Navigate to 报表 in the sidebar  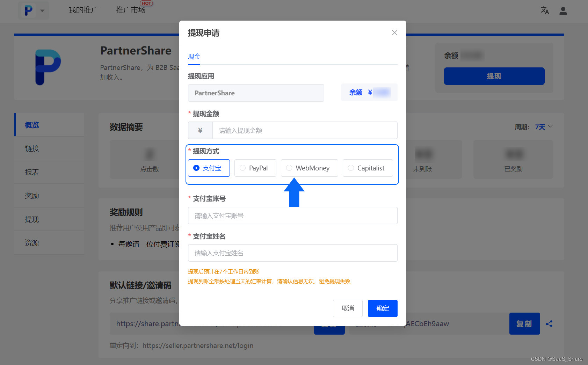pyautogui.click(x=32, y=172)
